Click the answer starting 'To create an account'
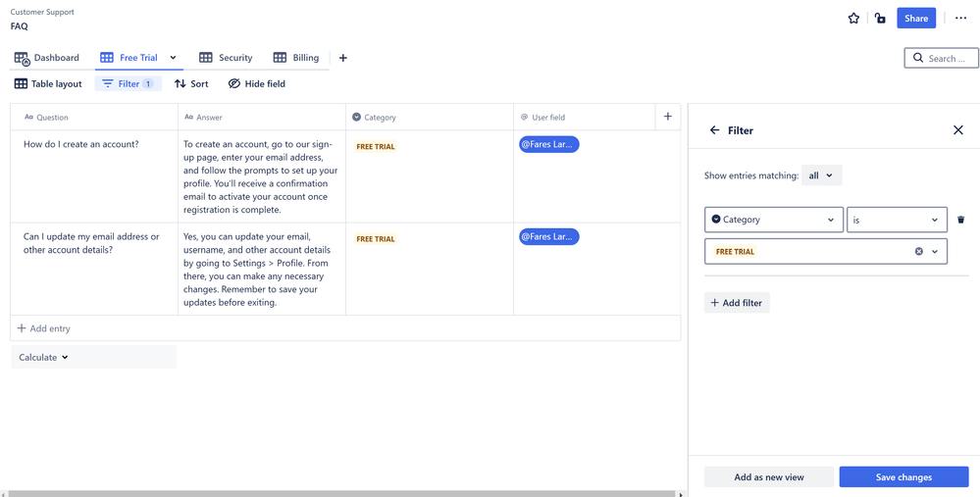This screenshot has height=497, width=980. [x=262, y=176]
